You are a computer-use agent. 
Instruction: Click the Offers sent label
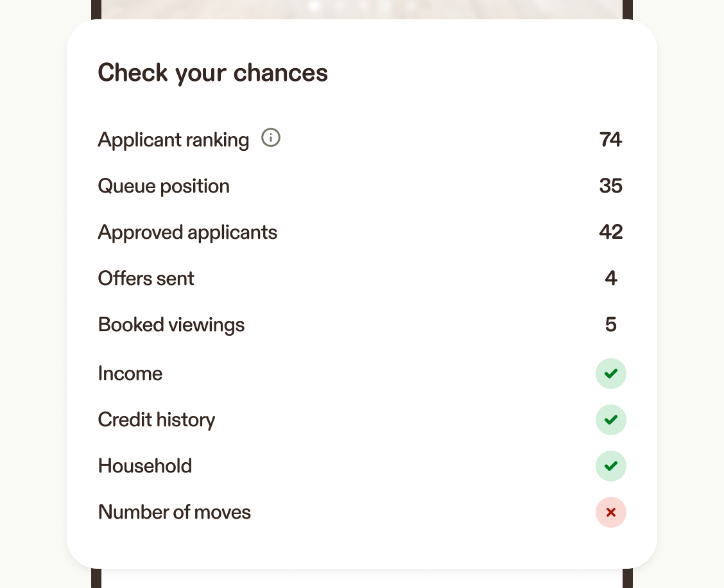click(x=146, y=279)
